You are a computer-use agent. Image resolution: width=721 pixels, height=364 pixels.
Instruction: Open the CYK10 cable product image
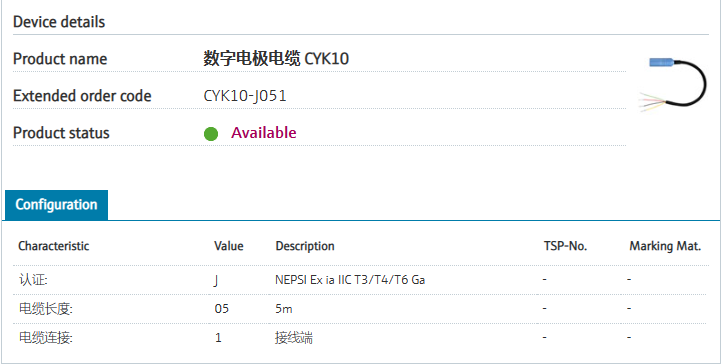[x=673, y=85]
